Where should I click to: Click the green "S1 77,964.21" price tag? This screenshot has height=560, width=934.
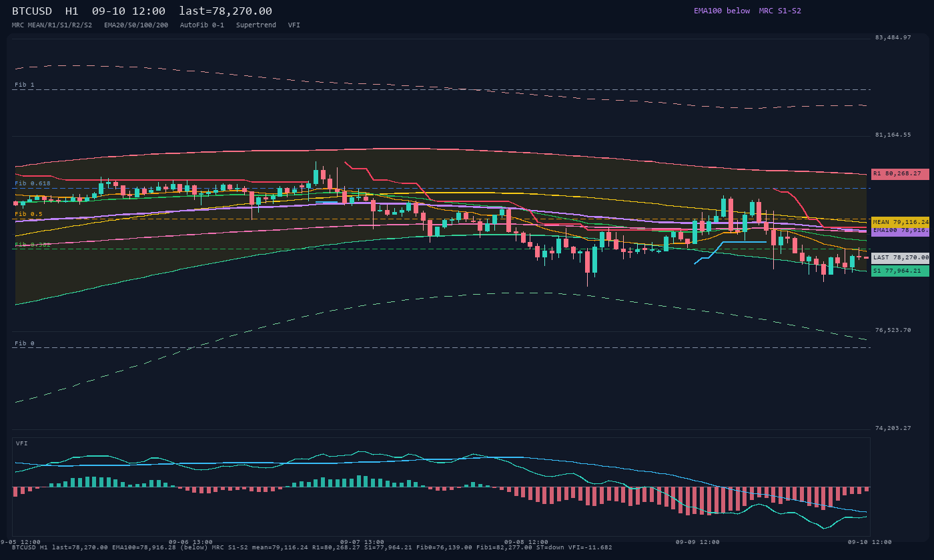(x=900, y=271)
